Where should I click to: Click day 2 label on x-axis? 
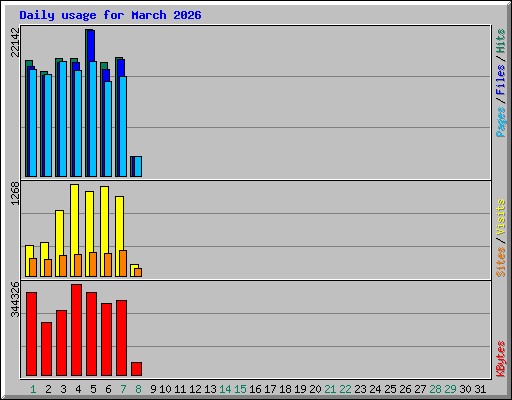(x=48, y=389)
